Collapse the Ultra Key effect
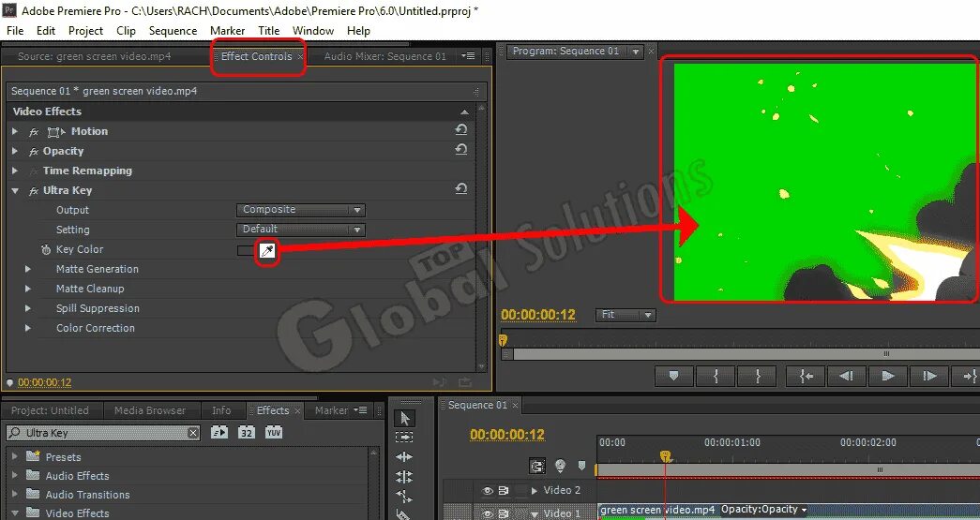This screenshot has height=520, width=980. [x=15, y=191]
